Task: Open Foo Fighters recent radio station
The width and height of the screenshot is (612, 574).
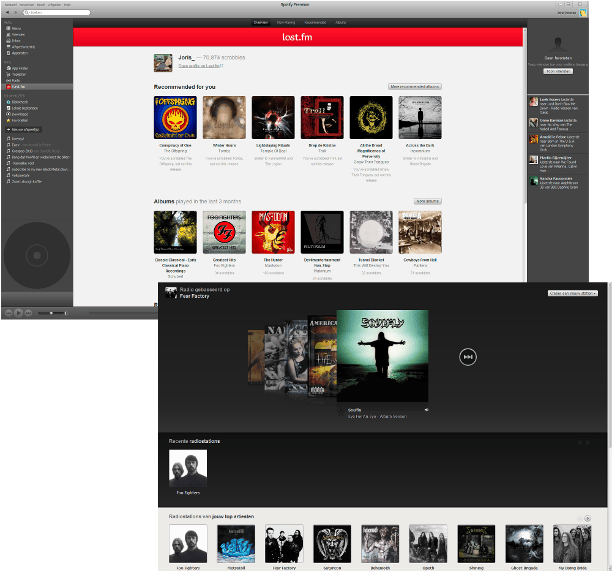Action: pos(188,468)
